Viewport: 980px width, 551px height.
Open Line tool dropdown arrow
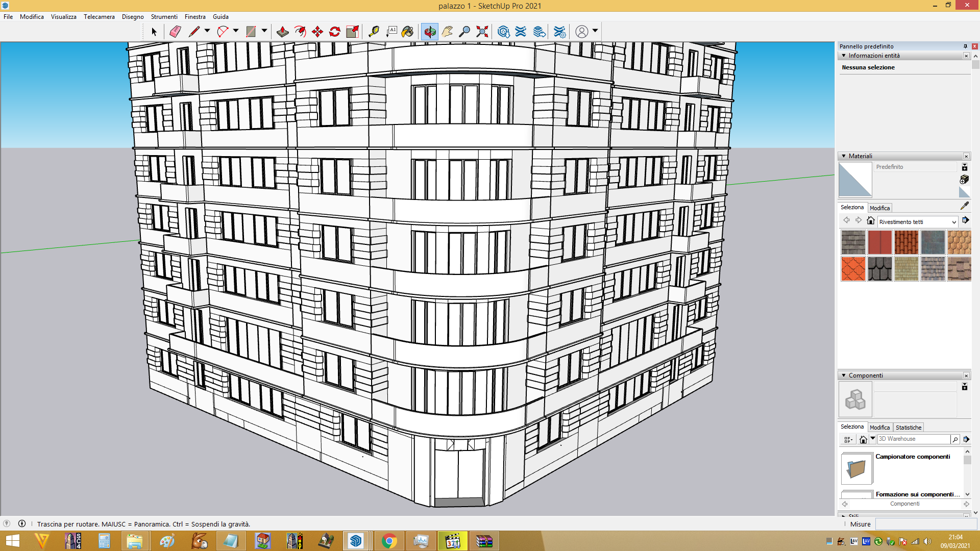click(x=207, y=31)
